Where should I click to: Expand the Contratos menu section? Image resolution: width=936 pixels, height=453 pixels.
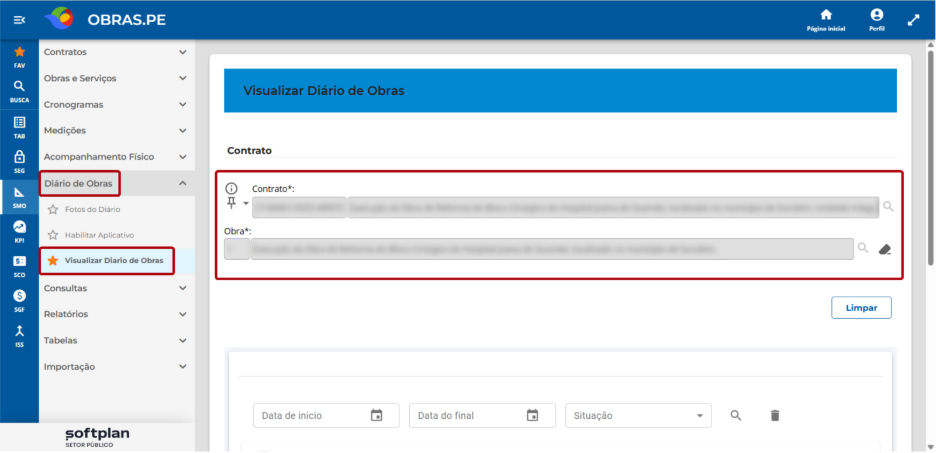click(116, 52)
